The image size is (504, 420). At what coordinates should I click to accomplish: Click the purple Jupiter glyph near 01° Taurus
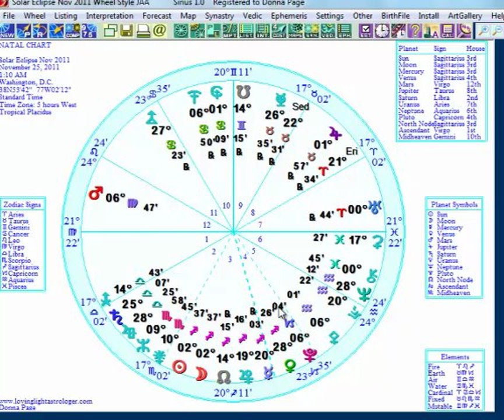[335, 133]
